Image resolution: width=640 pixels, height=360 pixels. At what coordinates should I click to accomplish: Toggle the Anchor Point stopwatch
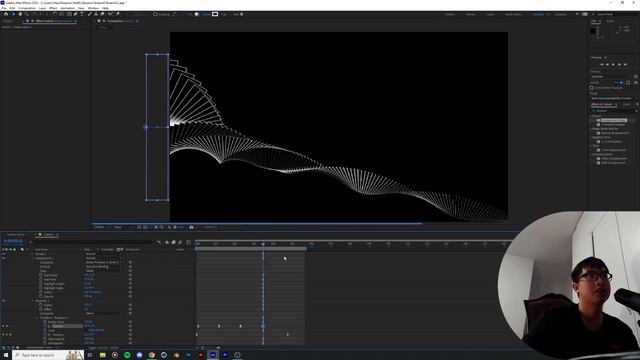coord(44,322)
